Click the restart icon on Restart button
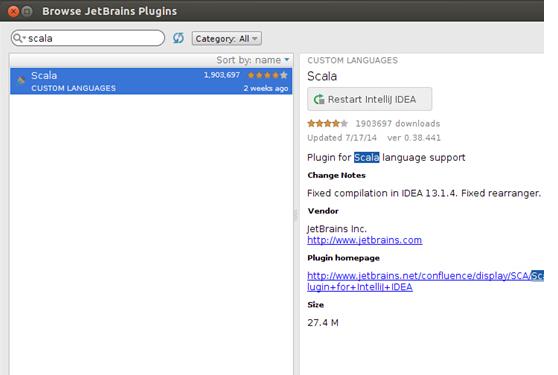 click(319, 99)
